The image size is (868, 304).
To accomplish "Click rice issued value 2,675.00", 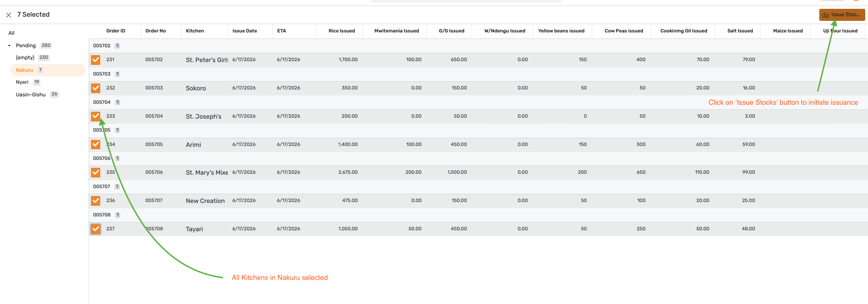I will click(348, 172).
